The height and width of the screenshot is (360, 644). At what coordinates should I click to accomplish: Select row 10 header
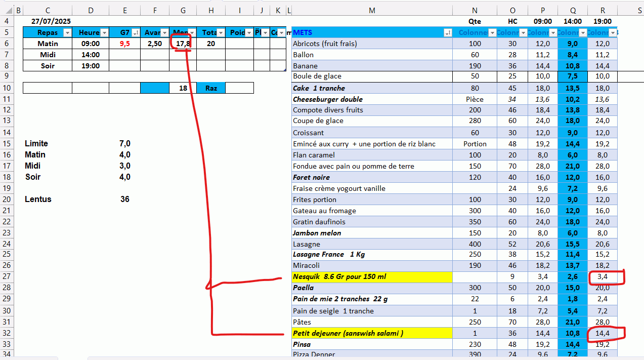(7, 88)
